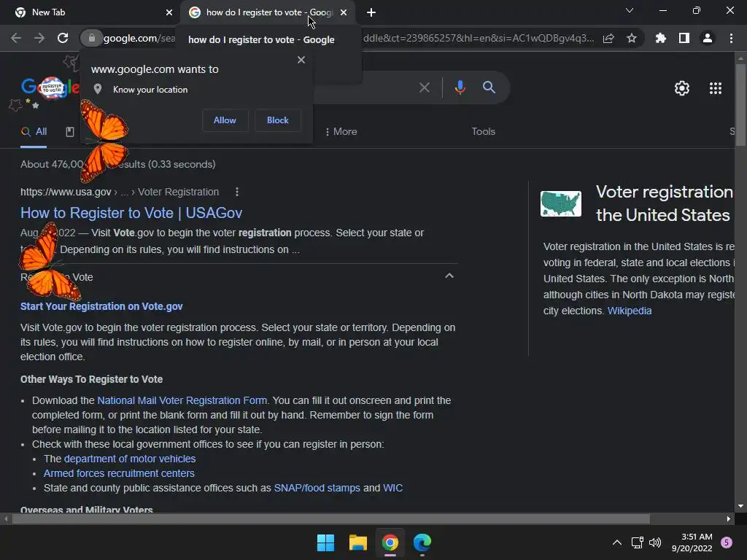Open the More search filters menu
This screenshot has height=560, width=747.
coord(341,131)
